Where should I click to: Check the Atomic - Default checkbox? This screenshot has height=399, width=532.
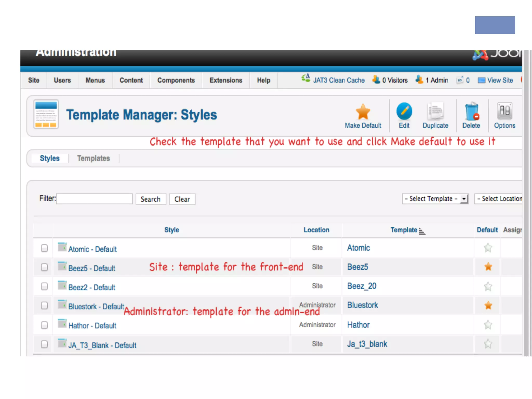click(44, 248)
